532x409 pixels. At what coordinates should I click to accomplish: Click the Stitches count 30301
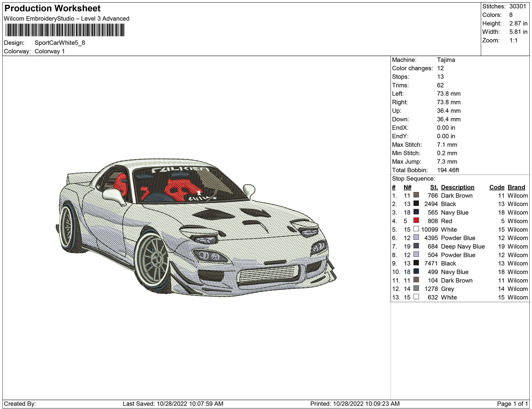pos(518,6)
